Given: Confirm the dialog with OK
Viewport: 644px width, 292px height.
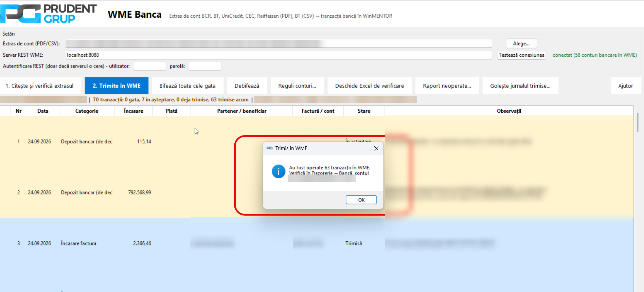Looking at the screenshot, I should [x=361, y=200].
